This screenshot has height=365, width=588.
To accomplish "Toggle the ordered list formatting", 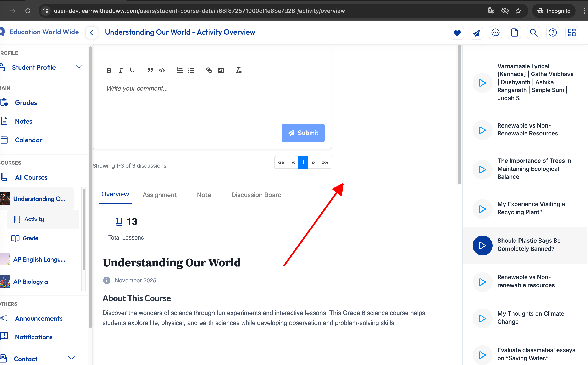I will (x=179, y=70).
